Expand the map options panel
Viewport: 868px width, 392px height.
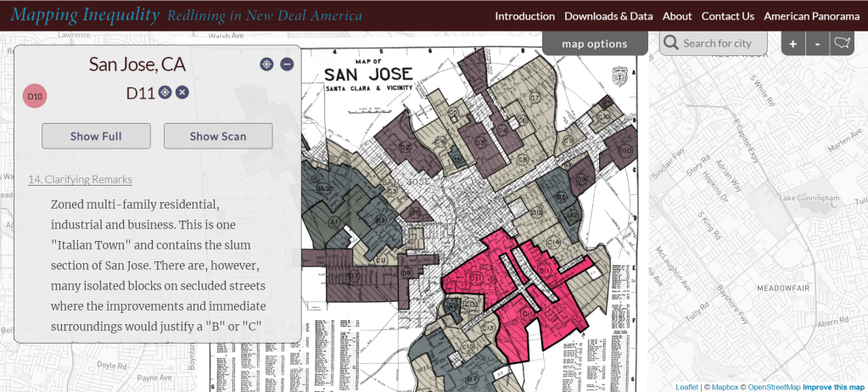[595, 43]
